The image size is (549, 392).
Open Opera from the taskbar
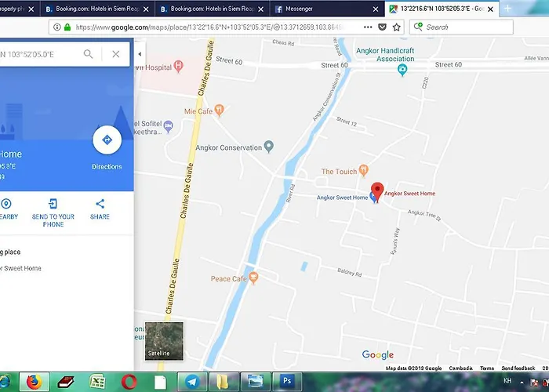[x=129, y=382]
